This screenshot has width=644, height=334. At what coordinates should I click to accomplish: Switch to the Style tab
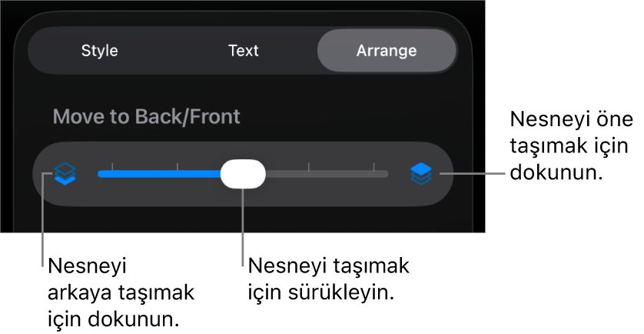(x=100, y=51)
